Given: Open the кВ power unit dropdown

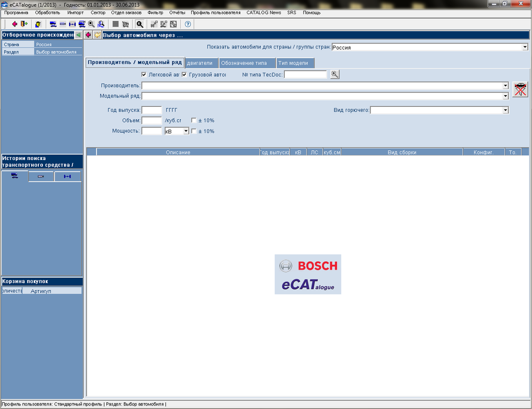Looking at the screenshot, I should click(x=186, y=131).
